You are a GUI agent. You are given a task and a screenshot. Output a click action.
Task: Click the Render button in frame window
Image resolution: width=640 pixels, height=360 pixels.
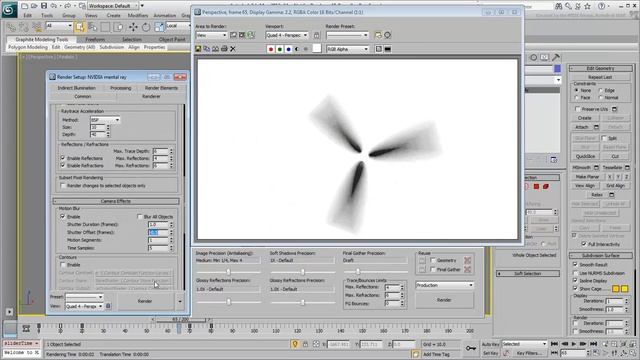(444, 300)
